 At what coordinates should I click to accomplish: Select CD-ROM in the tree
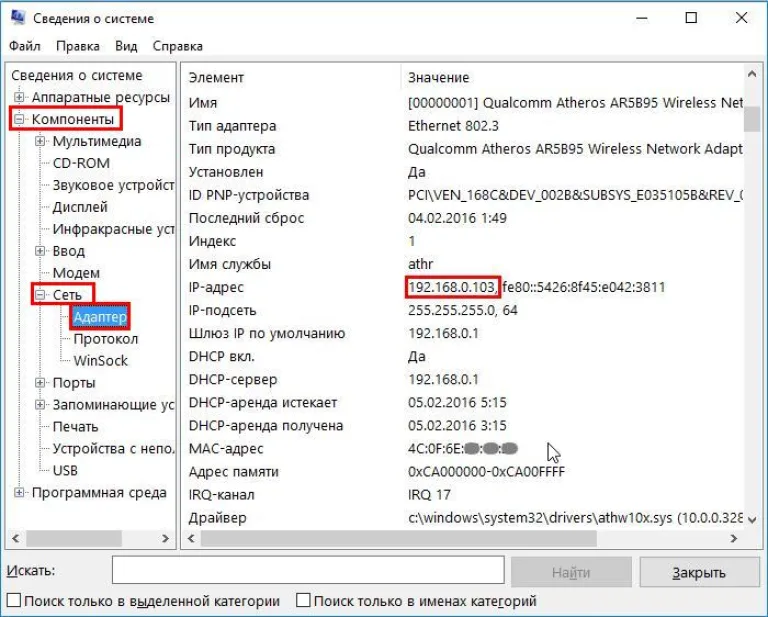[x=81, y=163]
